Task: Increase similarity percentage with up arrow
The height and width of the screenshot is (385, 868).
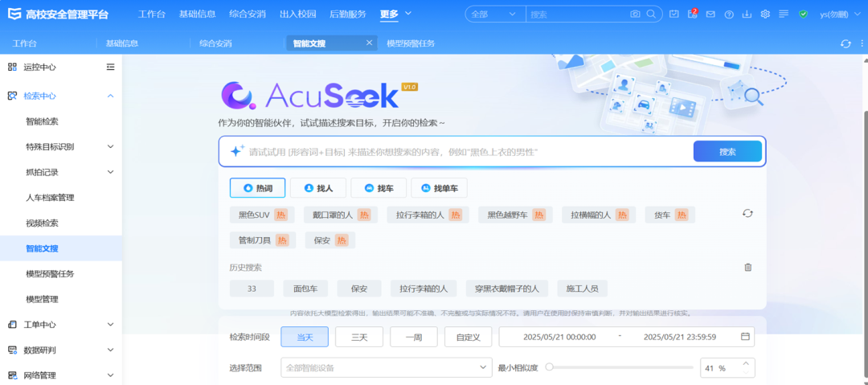Action: point(746,363)
